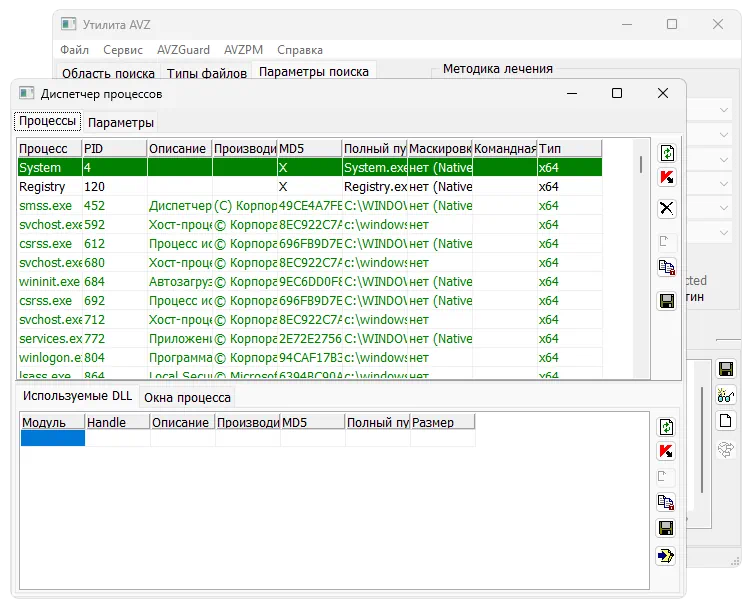Open the Параметры tab in process manager
This screenshot has height=611, width=750.
click(121, 123)
